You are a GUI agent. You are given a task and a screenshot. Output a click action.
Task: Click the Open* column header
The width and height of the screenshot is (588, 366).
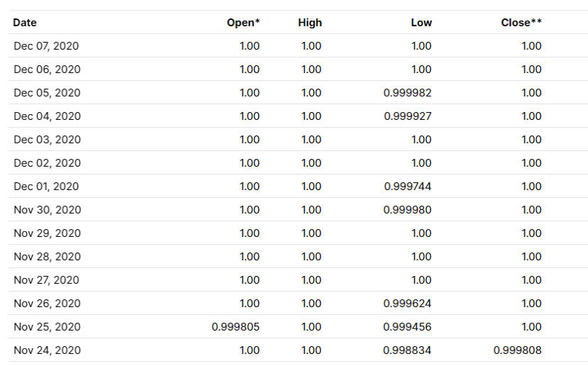tap(244, 23)
